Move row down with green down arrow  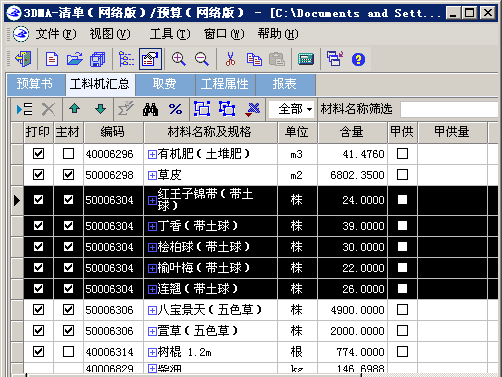pyautogui.click(x=100, y=109)
